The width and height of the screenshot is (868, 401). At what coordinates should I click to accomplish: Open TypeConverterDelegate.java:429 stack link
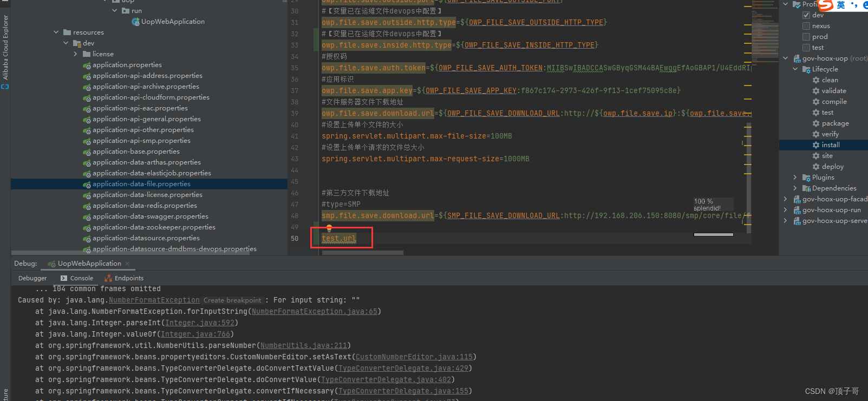[403, 369]
